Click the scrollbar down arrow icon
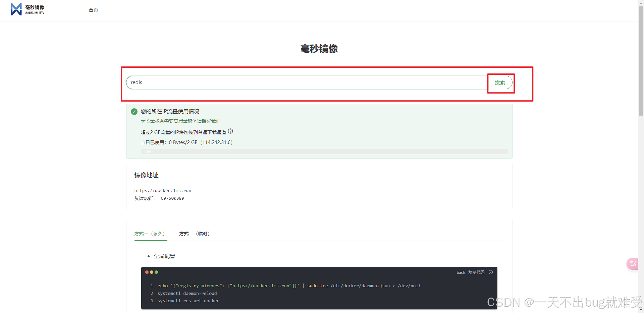Viewport: 644px width, 313px height. 641,310
